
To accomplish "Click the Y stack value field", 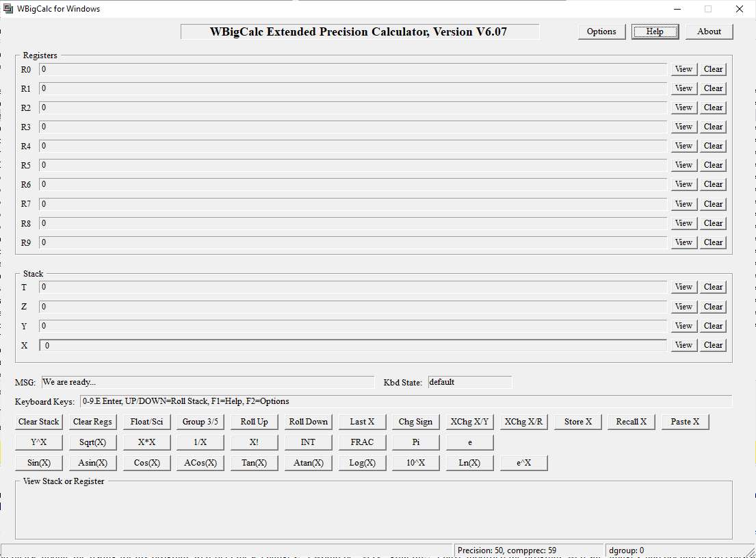I will (x=353, y=326).
